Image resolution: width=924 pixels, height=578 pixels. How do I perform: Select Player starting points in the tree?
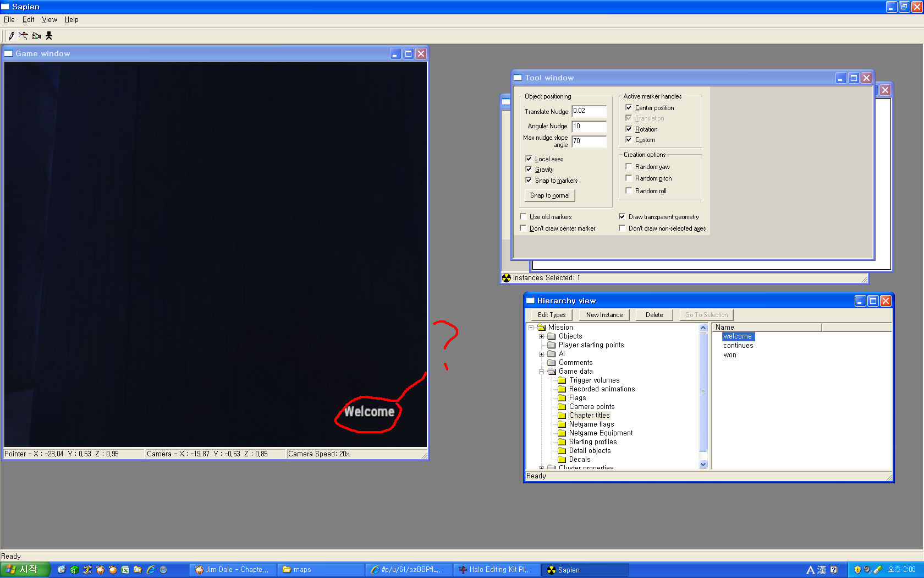pyautogui.click(x=591, y=345)
